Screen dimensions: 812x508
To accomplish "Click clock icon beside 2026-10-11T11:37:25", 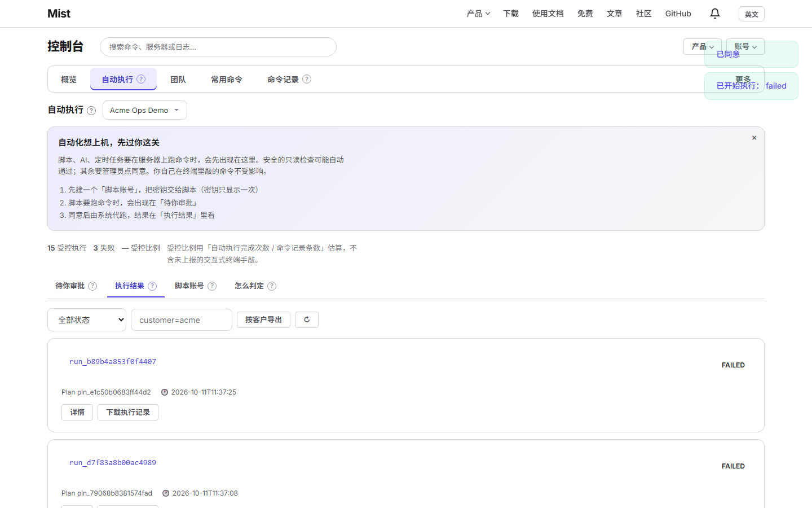I will 165,392.
